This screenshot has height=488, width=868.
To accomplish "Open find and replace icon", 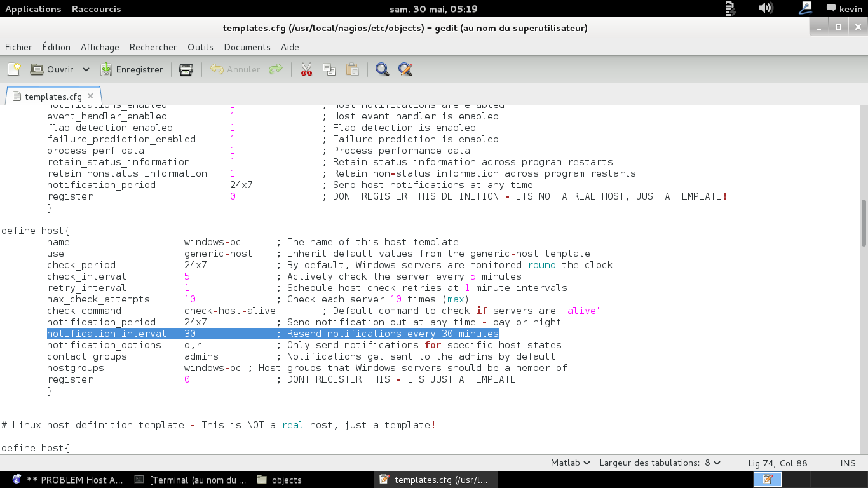I will tap(405, 69).
